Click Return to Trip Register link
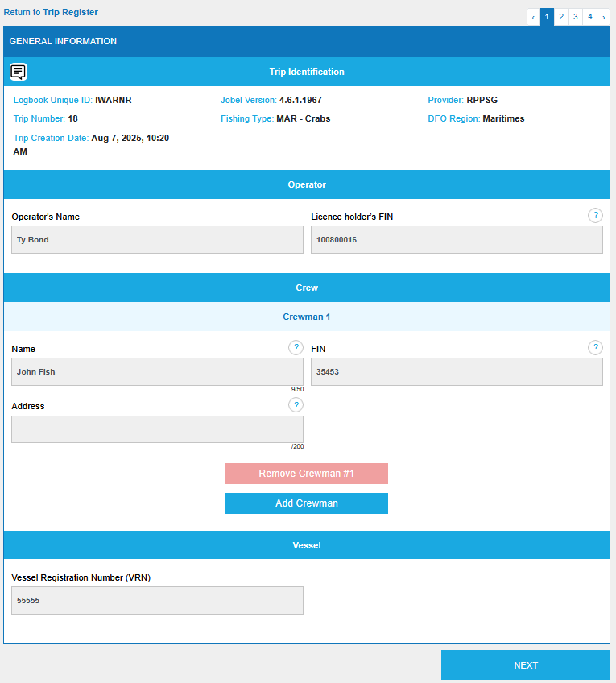 [51, 12]
